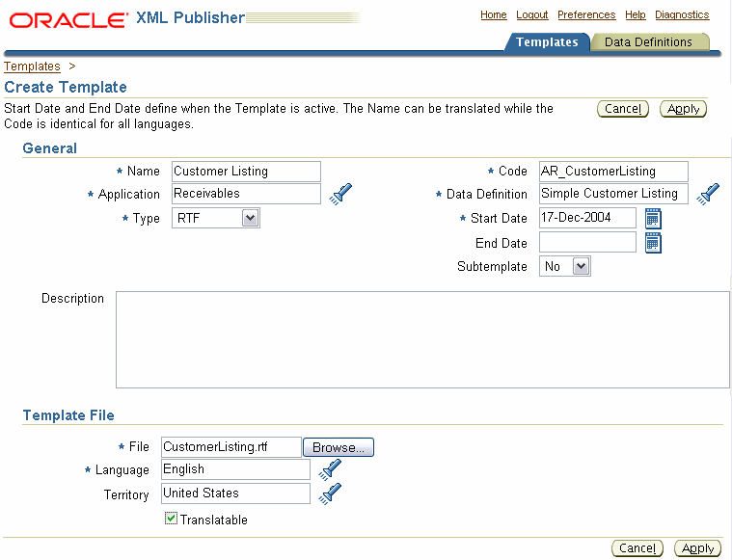Click the General section heading
Screen dimensions: 732x560
[x=49, y=148]
